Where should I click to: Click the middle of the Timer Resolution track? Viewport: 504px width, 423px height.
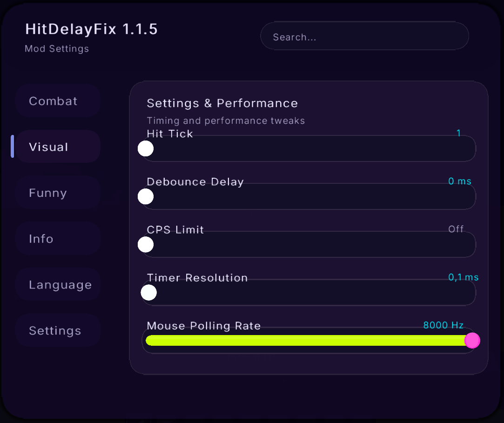309,293
